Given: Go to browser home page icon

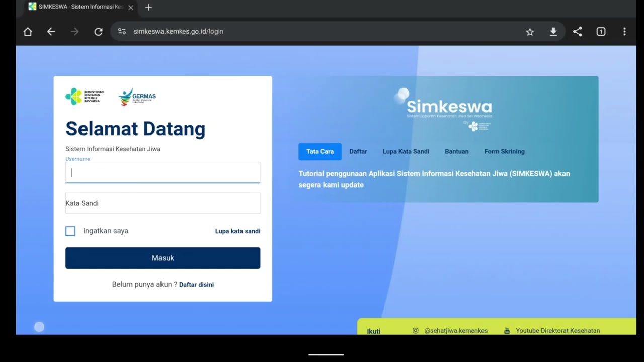Looking at the screenshot, I should (28, 32).
